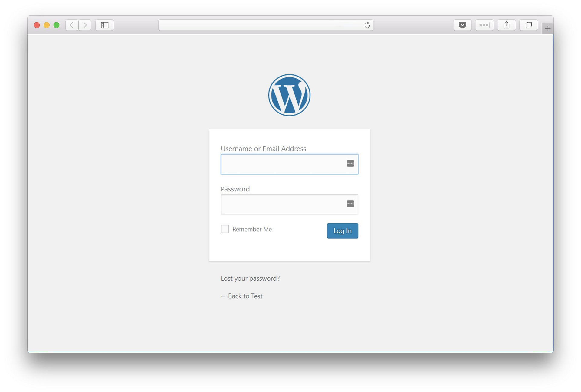This screenshot has width=581, height=392.
Task: Open the Pocket extension button
Action: click(462, 25)
